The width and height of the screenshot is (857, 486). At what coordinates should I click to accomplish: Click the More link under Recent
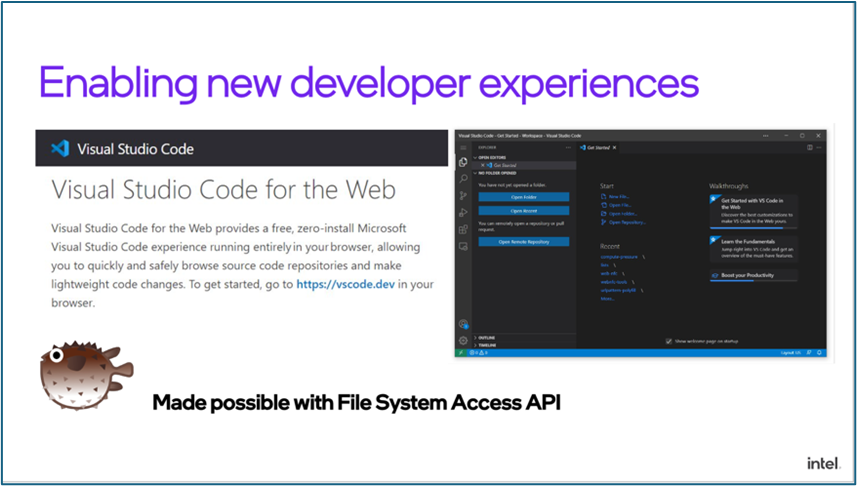click(608, 298)
